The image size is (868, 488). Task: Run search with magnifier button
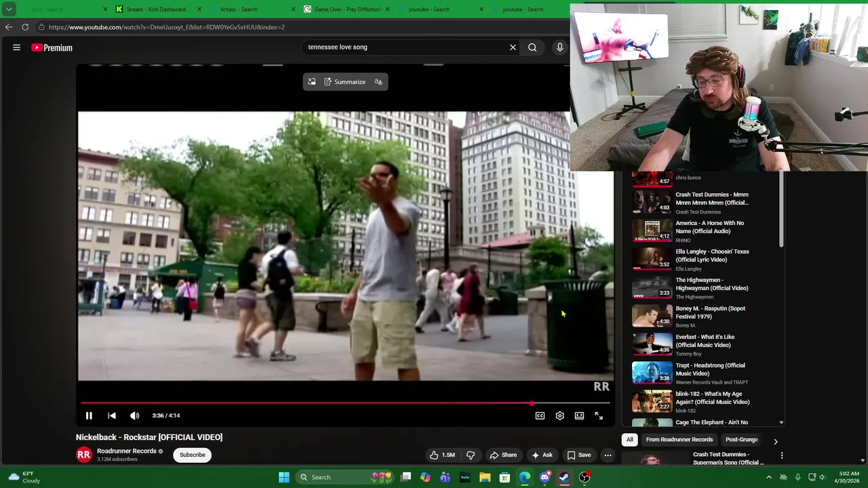pos(532,47)
